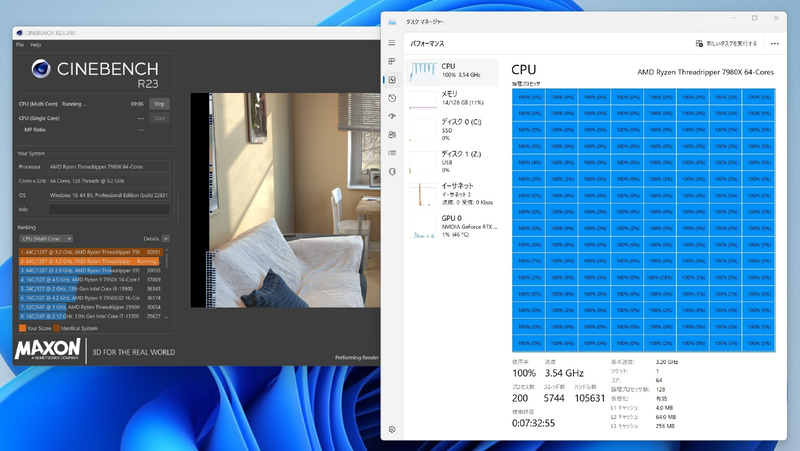This screenshot has width=800, height=451.
Task: Open the Help menu in Cinebench
Action: point(36,45)
